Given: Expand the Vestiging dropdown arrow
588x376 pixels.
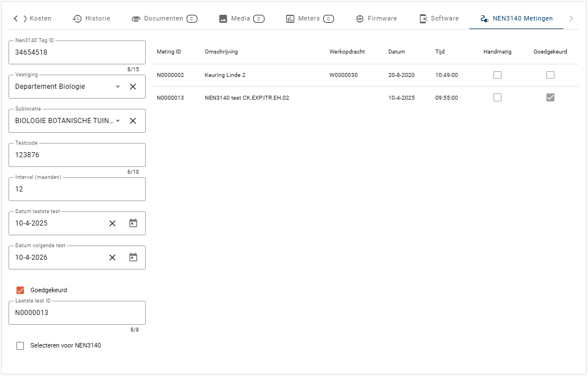Looking at the screenshot, I should pos(118,87).
